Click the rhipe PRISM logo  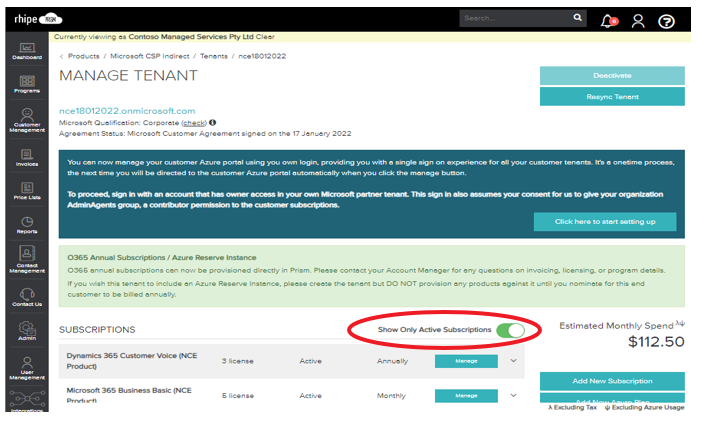coord(38,19)
